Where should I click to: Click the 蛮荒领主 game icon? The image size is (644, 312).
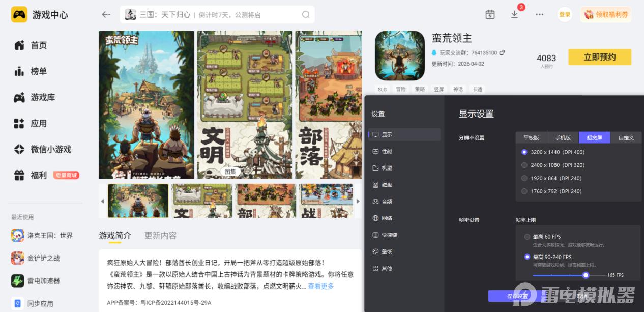(x=400, y=55)
